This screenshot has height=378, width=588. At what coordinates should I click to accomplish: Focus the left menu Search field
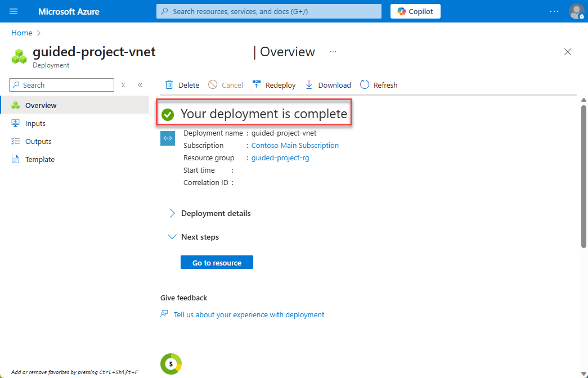[x=61, y=85]
